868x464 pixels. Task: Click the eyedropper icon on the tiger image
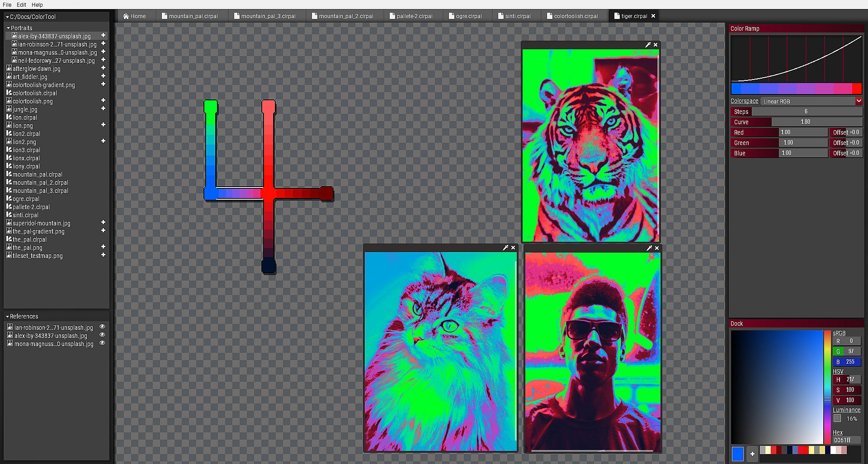[648, 45]
